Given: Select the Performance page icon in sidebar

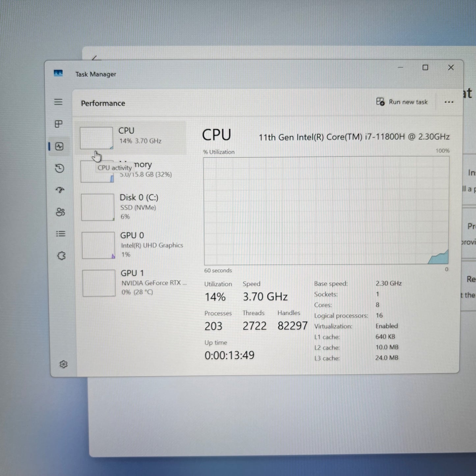Looking at the screenshot, I should click(x=59, y=146).
